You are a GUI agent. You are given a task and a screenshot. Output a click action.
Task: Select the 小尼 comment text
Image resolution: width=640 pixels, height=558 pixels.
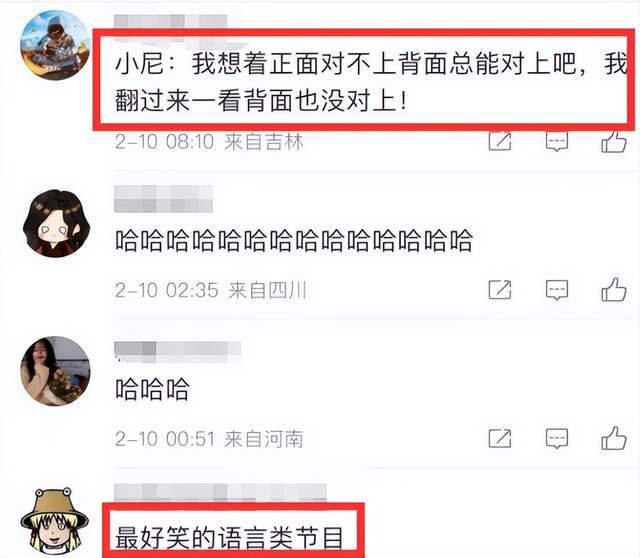pyautogui.click(x=371, y=82)
